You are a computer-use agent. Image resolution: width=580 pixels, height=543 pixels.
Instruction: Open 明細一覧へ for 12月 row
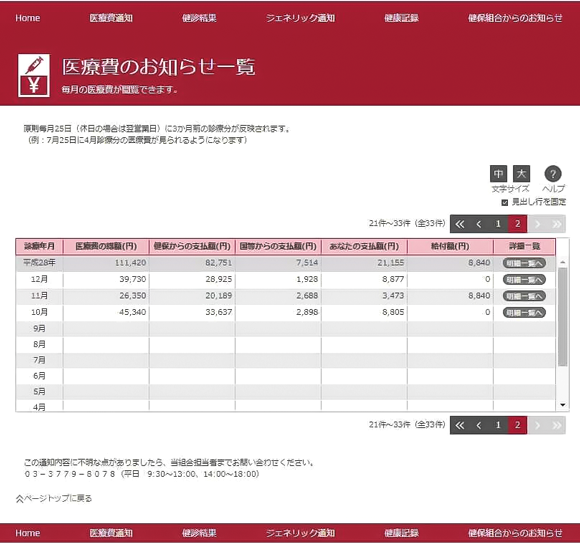tap(524, 280)
